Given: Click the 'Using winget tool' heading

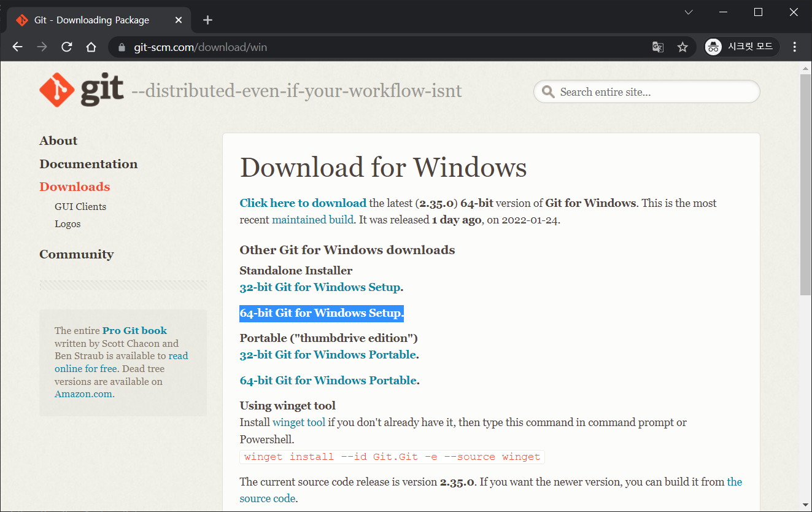Looking at the screenshot, I should coord(287,406).
